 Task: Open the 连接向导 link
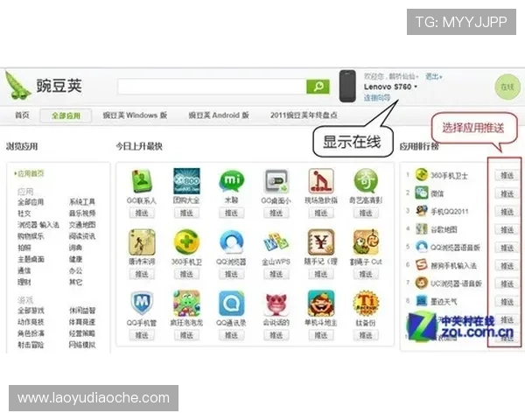coord(377,98)
